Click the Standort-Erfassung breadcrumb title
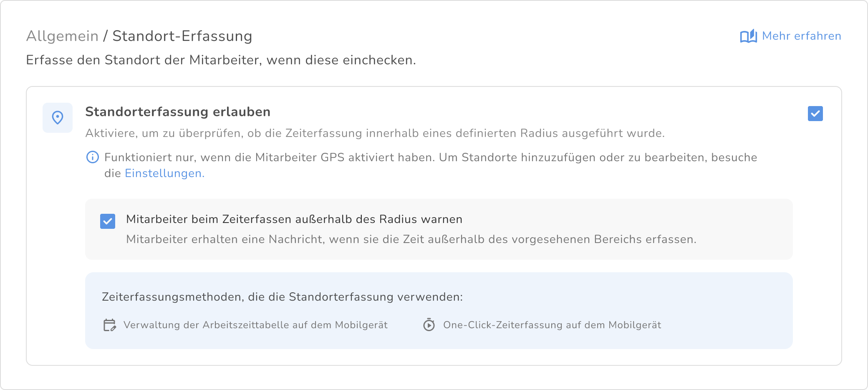This screenshot has width=868, height=390. click(182, 36)
